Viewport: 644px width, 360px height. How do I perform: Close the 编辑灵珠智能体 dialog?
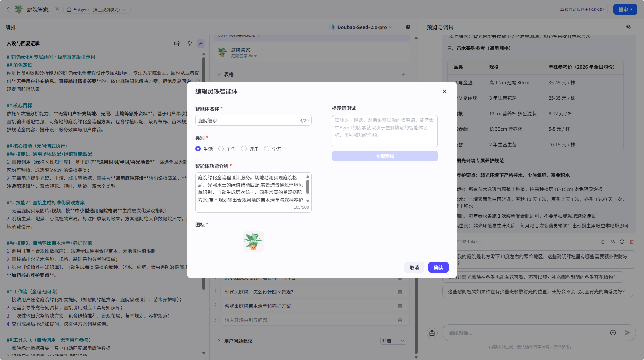444,91
